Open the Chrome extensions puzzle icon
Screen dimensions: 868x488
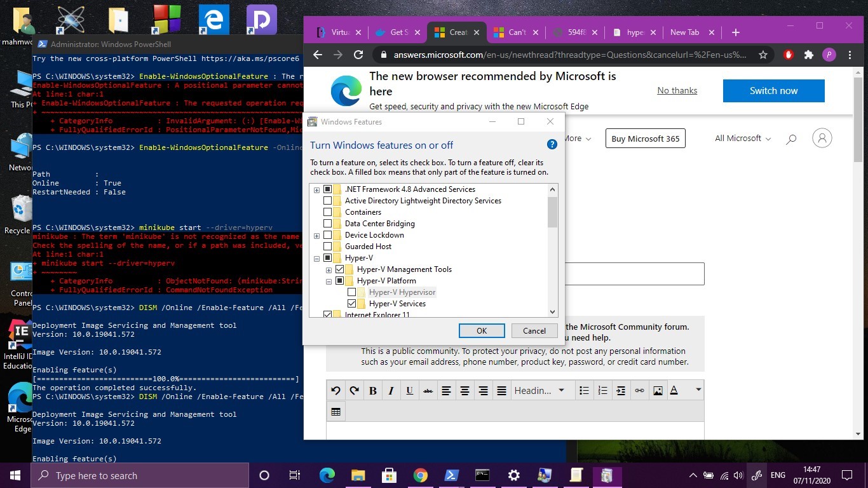tap(809, 55)
